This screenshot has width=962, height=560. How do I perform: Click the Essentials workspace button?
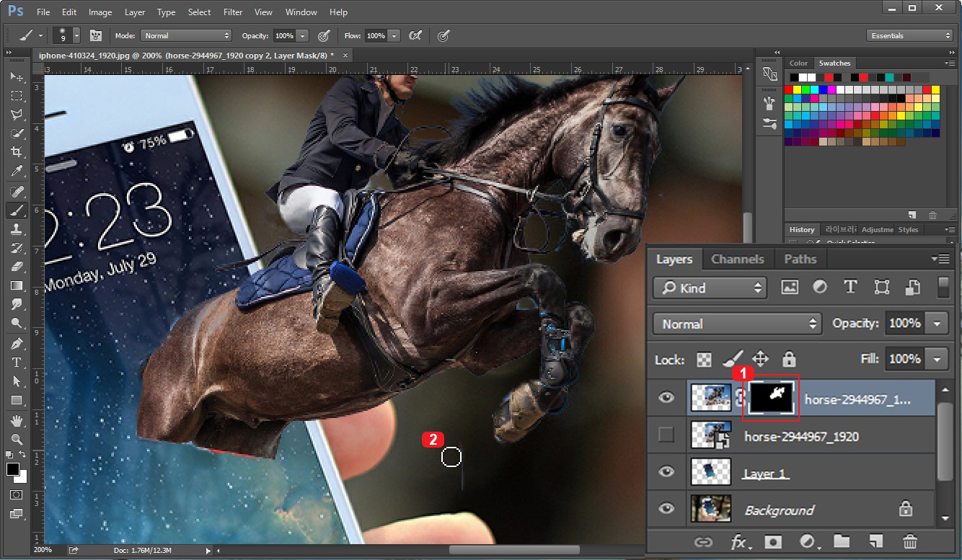909,34
